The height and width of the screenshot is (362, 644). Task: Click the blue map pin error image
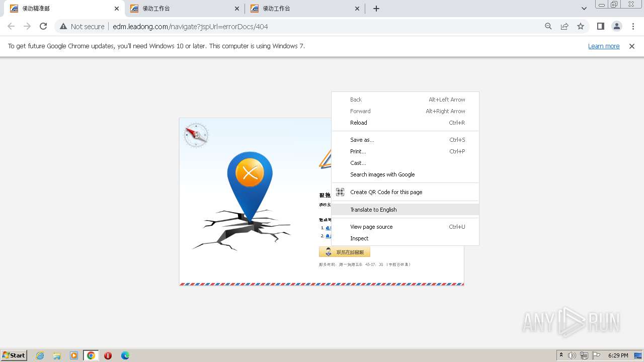[250, 186]
